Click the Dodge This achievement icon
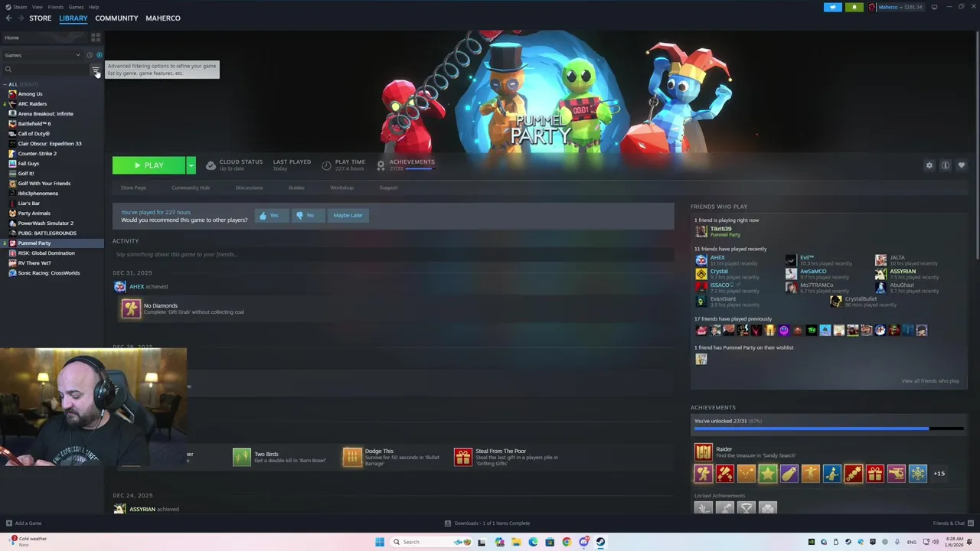 [352, 458]
